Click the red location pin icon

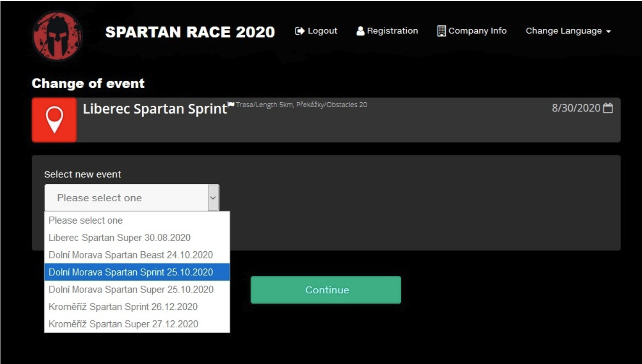coord(55,120)
